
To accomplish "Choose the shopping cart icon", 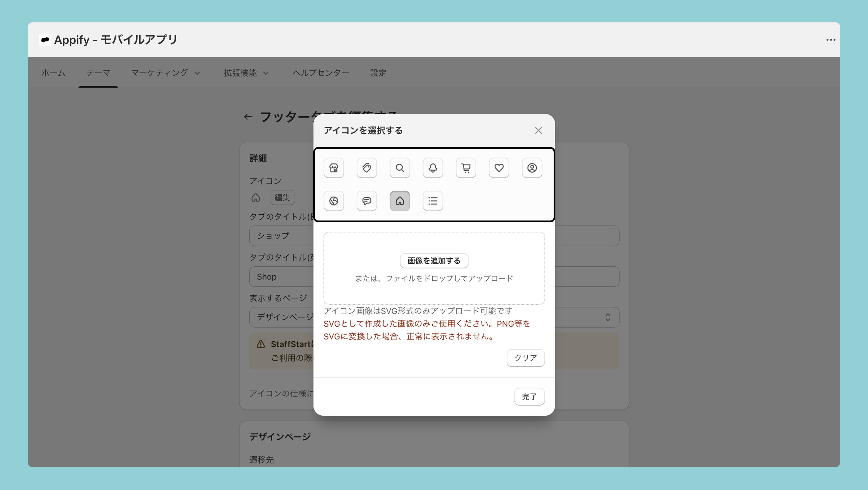I will (466, 168).
